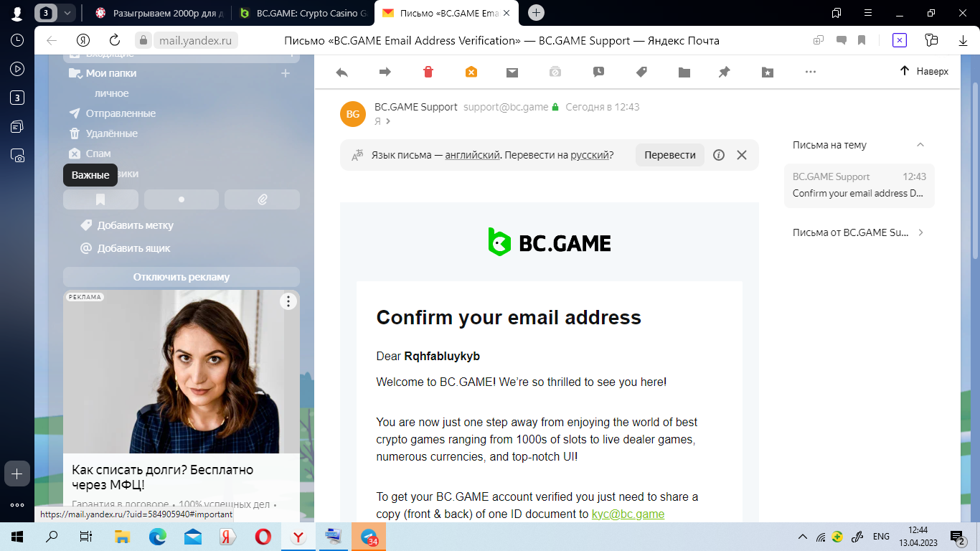This screenshot has width=980, height=551.
Task: Click the английский language link
Action: click(x=472, y=155)
